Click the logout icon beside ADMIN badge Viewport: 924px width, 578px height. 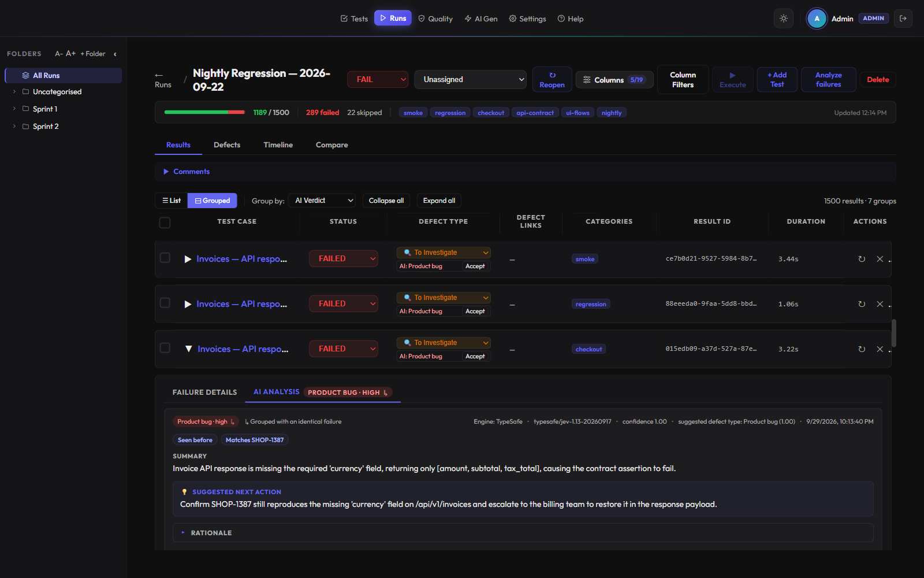click(x=903, y=18)
